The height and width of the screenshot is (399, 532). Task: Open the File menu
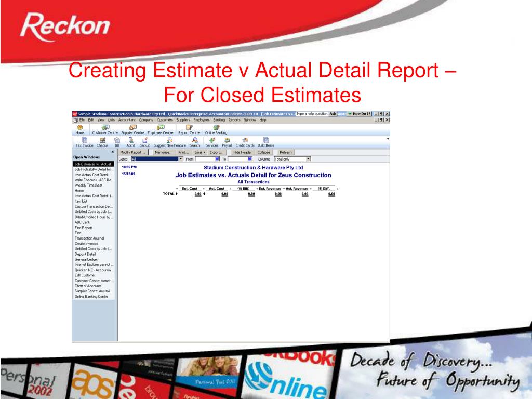tap(82, 120)
